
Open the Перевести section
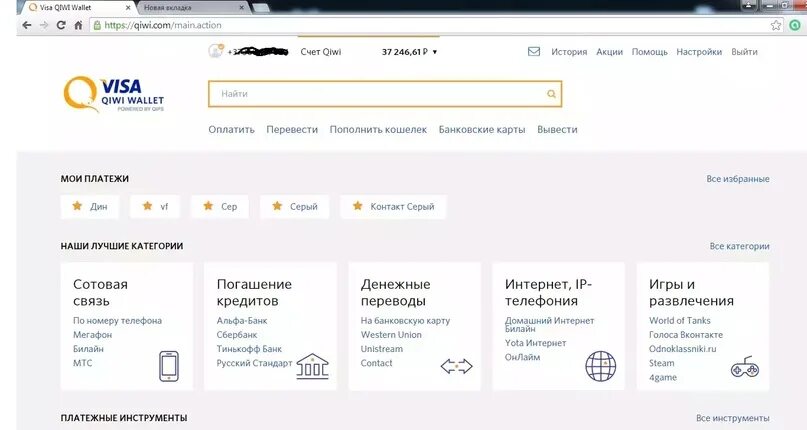[x=292, y=129]
